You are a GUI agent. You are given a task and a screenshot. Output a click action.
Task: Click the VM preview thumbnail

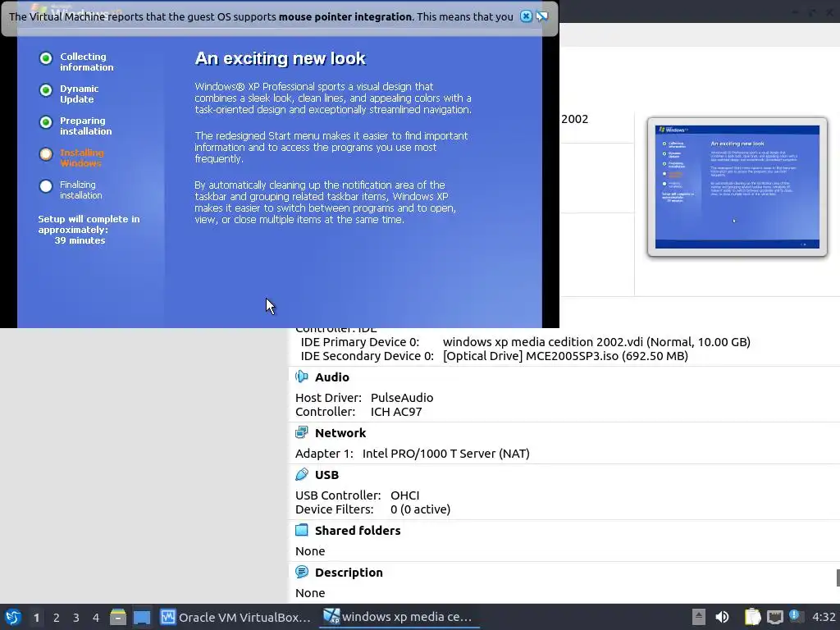737,186
